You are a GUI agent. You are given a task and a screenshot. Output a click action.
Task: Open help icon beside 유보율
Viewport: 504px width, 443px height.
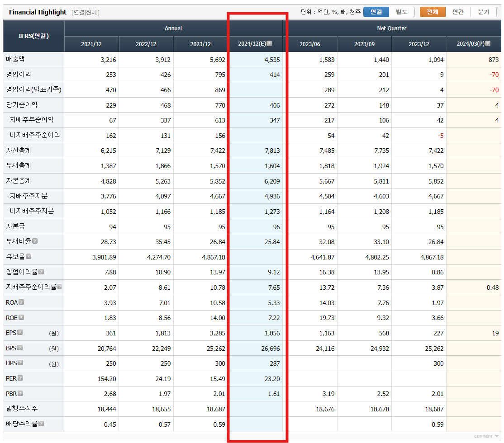point(29,256)
